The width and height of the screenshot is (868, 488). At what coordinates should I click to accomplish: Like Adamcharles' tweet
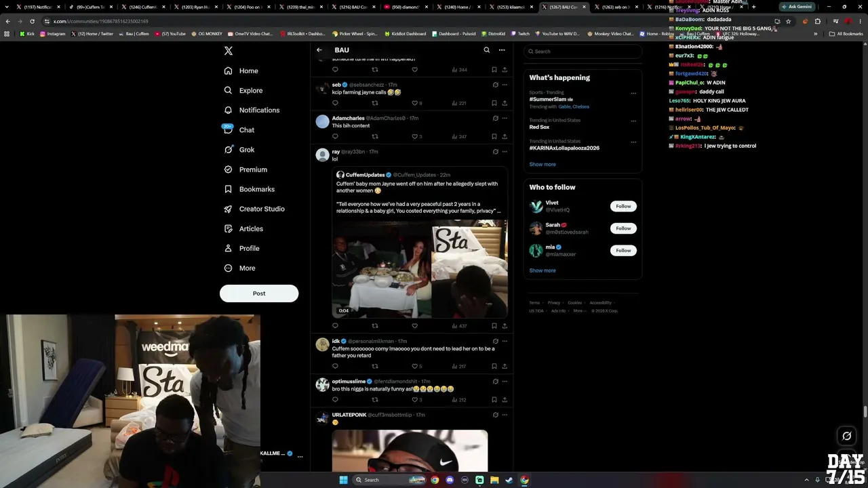(415, 136)
